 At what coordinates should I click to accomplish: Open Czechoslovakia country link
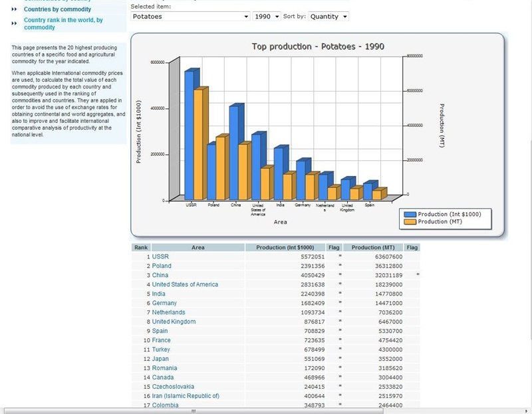tap(173, 387)
